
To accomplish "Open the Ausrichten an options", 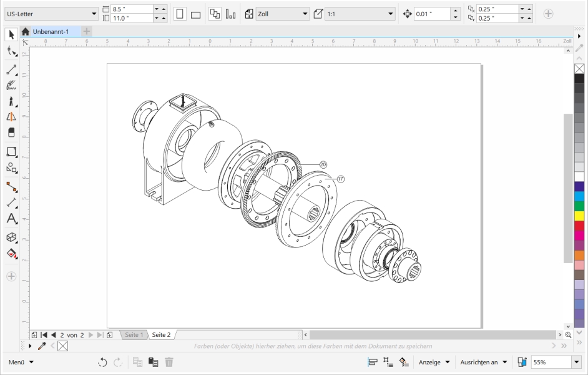I will click(x=483, y=362).
